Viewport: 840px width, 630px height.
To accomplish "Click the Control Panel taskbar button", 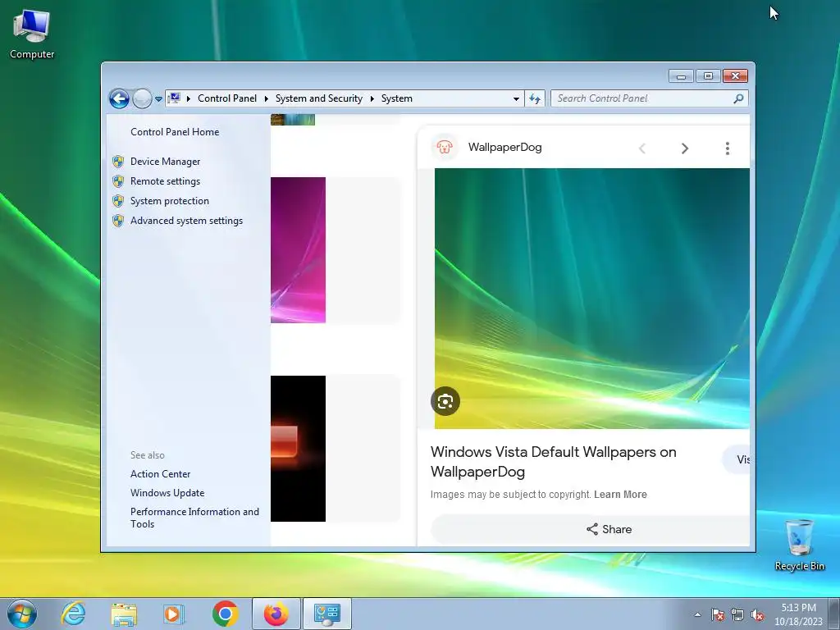I will pyautogui.click(x=327, y=614).
